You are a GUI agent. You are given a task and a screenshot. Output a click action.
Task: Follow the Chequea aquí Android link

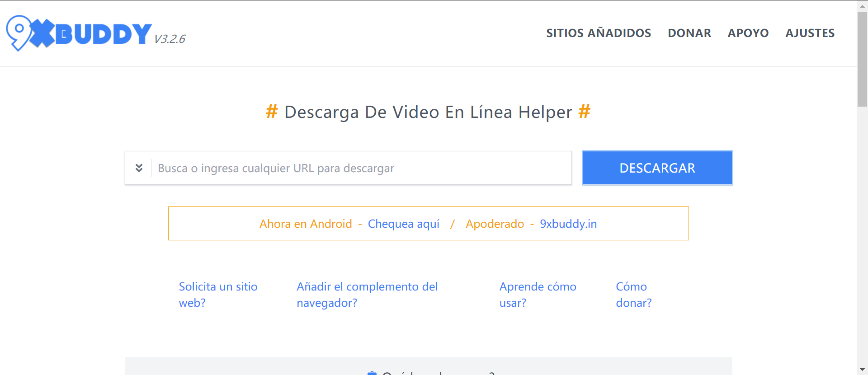pyautogui.click(x=404, y=224)
